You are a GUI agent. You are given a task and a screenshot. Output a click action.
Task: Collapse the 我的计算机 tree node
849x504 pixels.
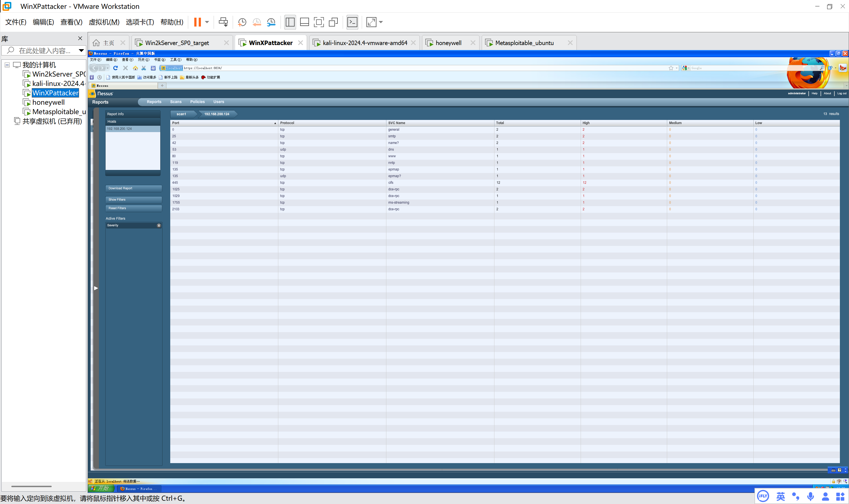(7, 65)
